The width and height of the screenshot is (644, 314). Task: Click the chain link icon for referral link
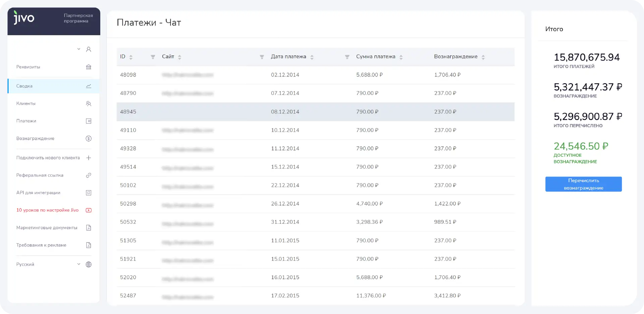click(89, 175)
